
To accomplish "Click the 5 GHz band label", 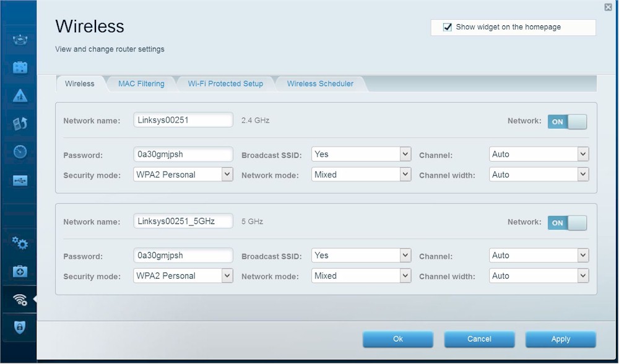I will [253, 222].
